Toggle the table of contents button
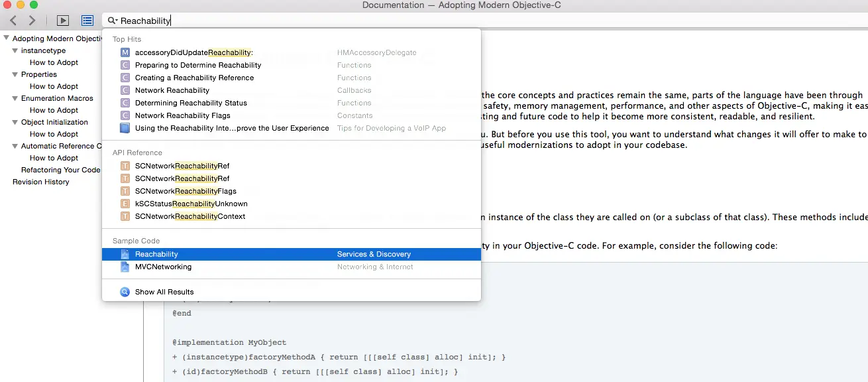The image size is (868, 382). 87,21
